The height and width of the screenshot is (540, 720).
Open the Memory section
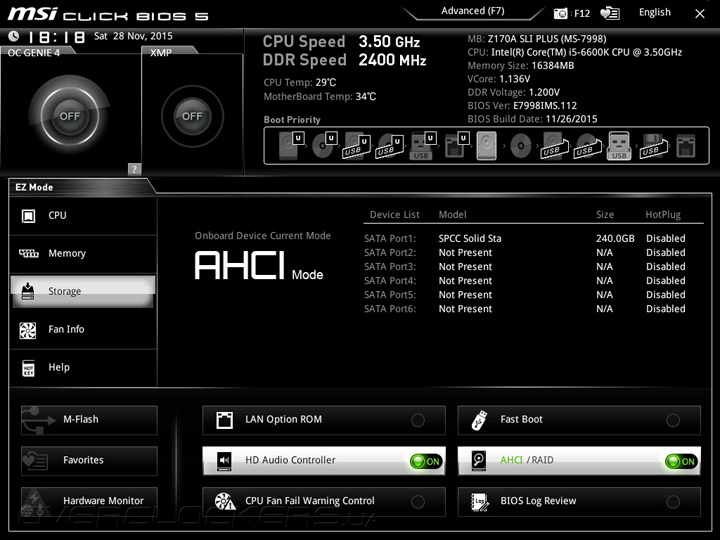click(83, 253)
